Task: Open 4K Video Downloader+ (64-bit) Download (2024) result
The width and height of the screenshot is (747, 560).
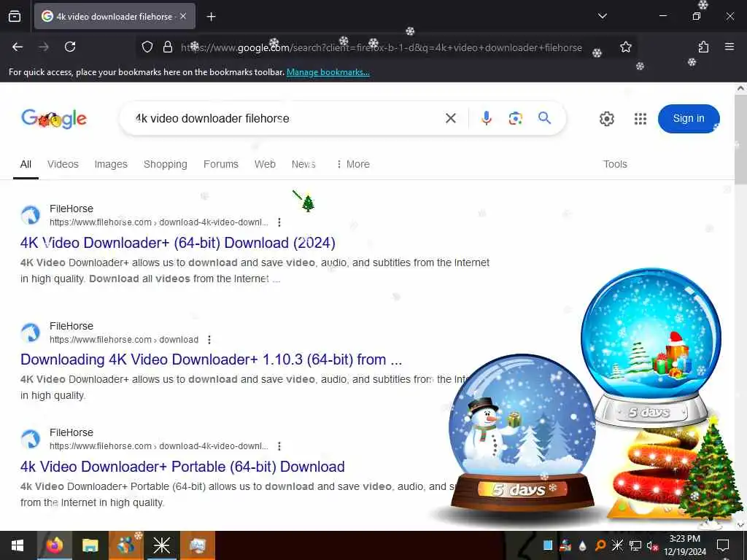Action: (178, 243)
